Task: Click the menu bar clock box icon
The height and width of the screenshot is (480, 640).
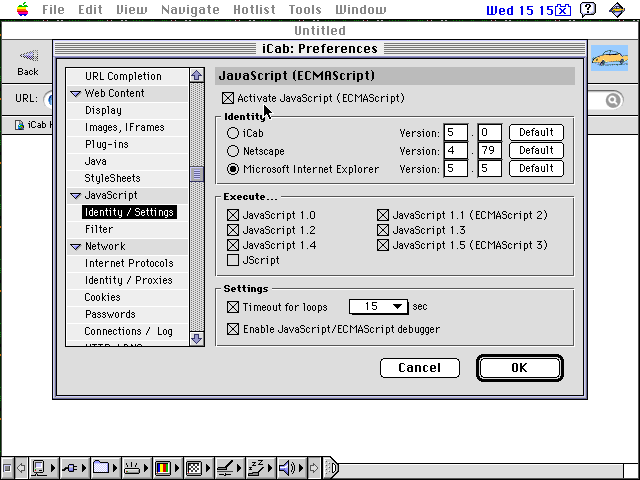Action: coord(564,10)
